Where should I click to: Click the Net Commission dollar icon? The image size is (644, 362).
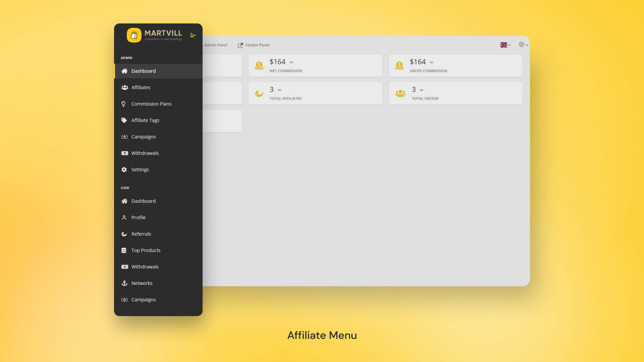[x=259, y=65]
